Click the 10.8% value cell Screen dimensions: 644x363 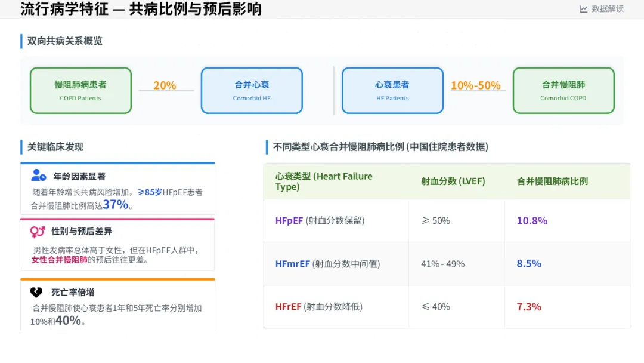[532, 220]
